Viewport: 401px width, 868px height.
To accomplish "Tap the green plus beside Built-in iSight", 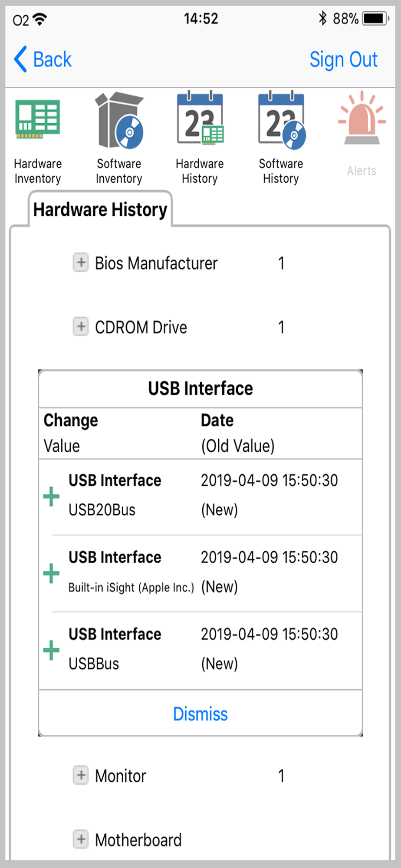I will click(x=51, y=573).
